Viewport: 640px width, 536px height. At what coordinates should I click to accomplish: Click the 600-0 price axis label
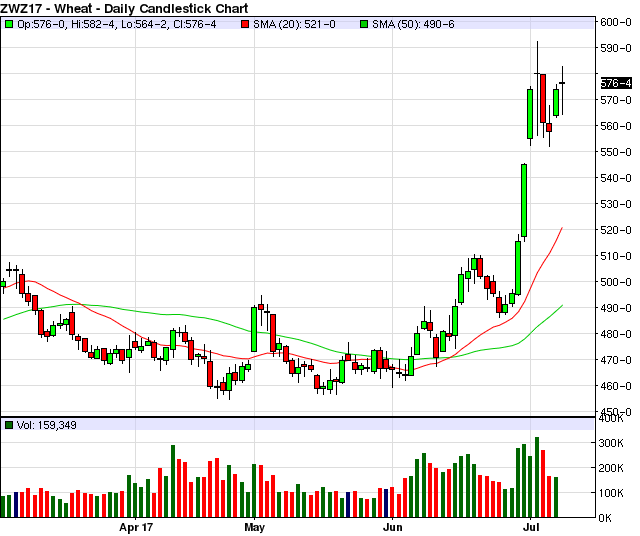point(616,22)
